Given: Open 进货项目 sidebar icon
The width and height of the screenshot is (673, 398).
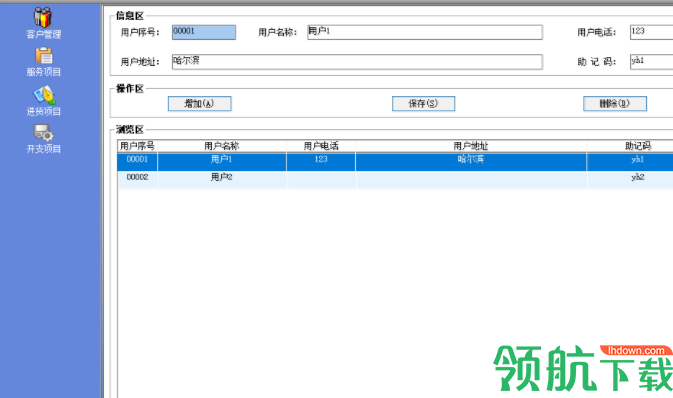Looking at the screenshot, I should [43, 101].
